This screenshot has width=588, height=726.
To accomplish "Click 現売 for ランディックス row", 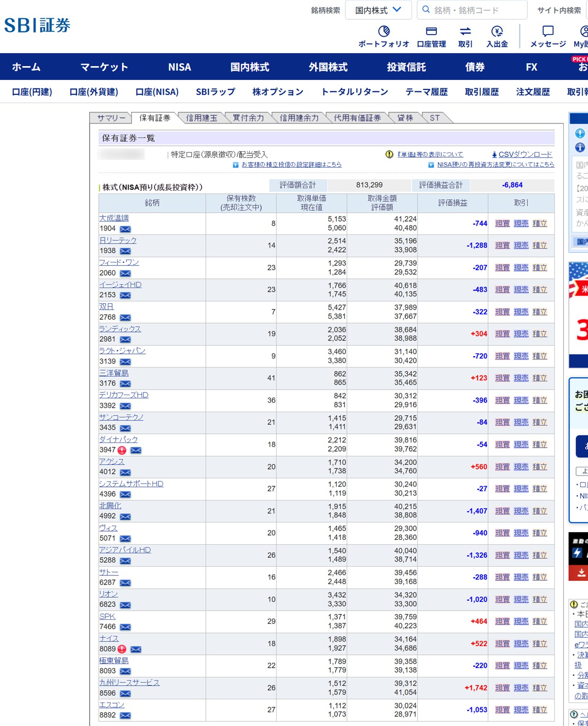I will [x=521, y=334].
